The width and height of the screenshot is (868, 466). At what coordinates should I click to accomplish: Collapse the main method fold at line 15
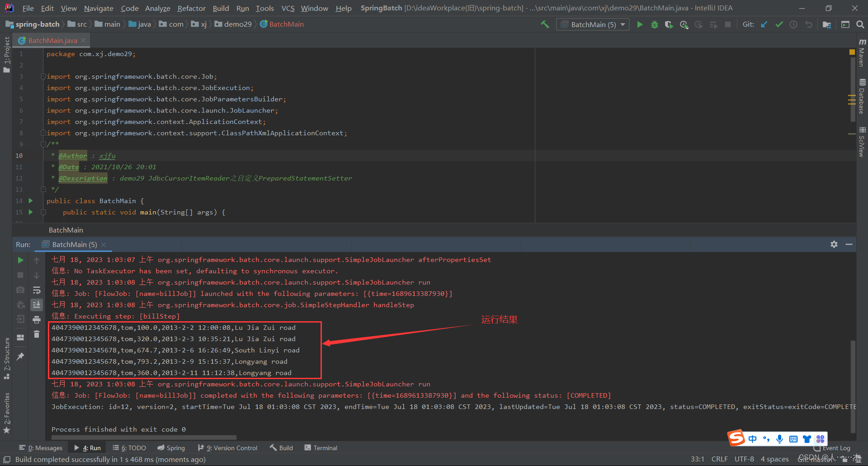(x=43, y=212)
